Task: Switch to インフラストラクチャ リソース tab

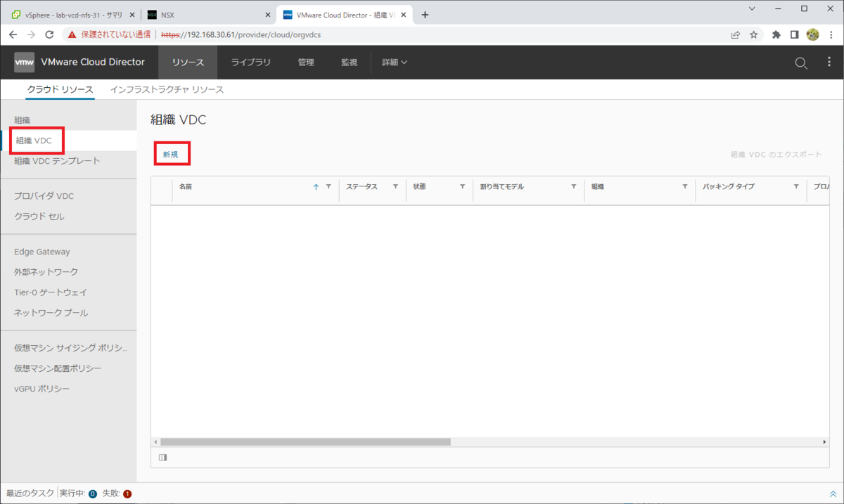Action: click(x=167, y=90)
